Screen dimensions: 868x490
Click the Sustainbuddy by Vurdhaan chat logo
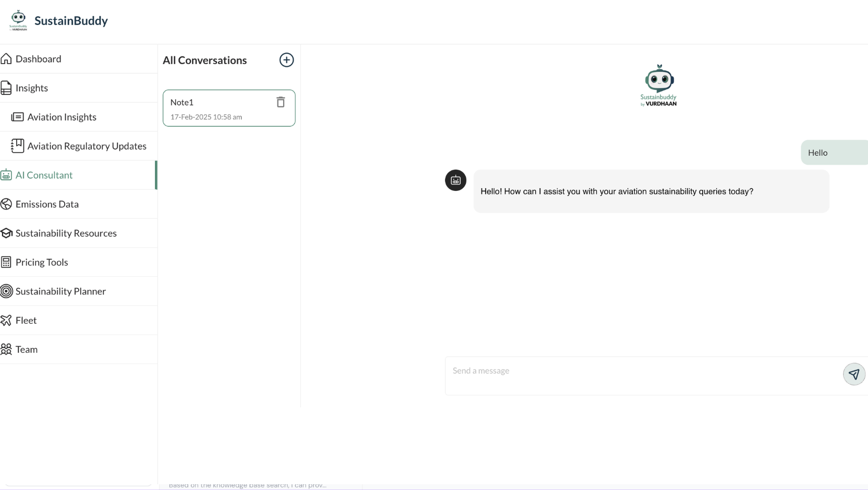click(x=658, y=85)
